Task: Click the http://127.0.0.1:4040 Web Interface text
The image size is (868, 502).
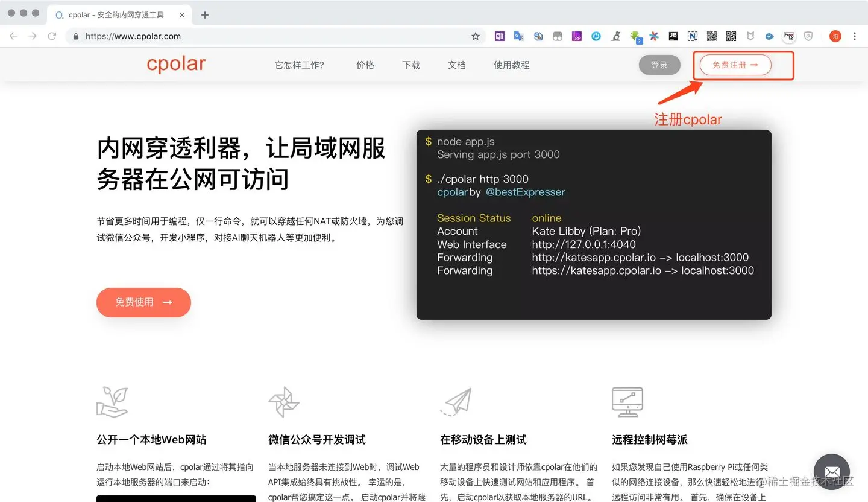Action: coord(583,244)
